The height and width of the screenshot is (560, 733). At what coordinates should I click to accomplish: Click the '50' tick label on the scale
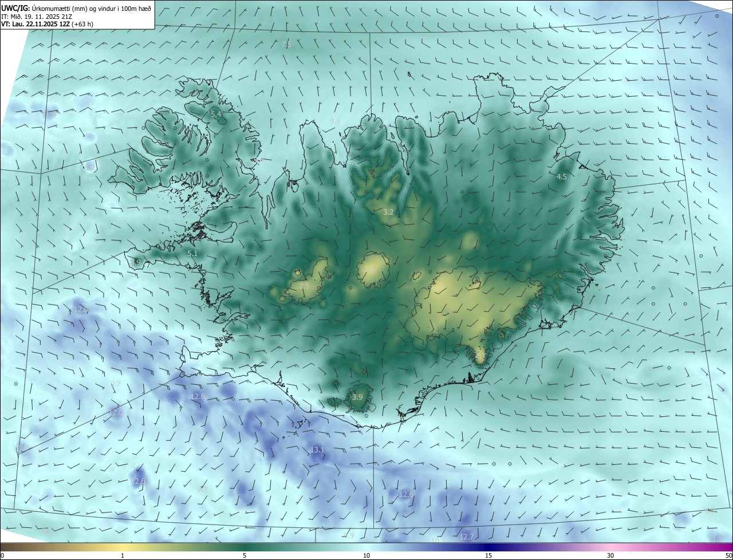(728, 555)
